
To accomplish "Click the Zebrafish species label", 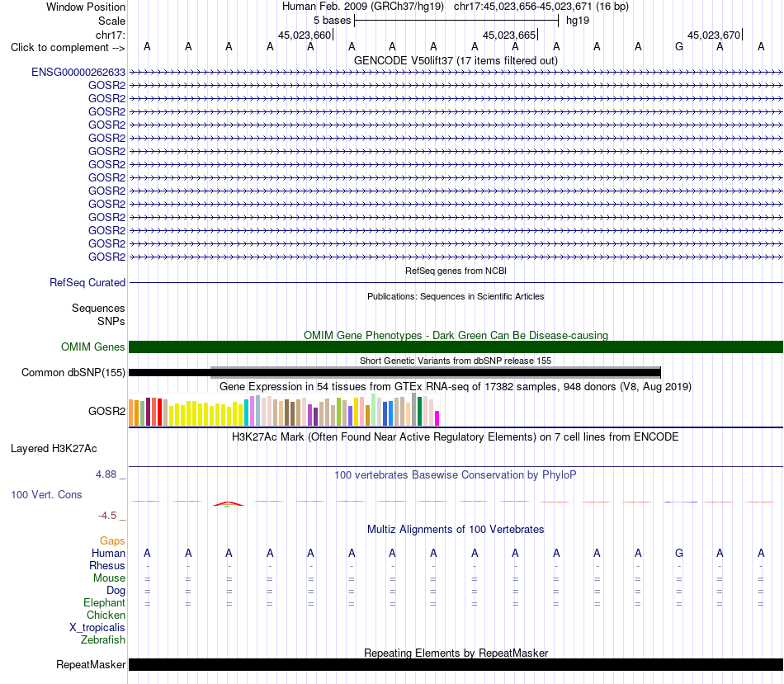I will pos(103,640).
